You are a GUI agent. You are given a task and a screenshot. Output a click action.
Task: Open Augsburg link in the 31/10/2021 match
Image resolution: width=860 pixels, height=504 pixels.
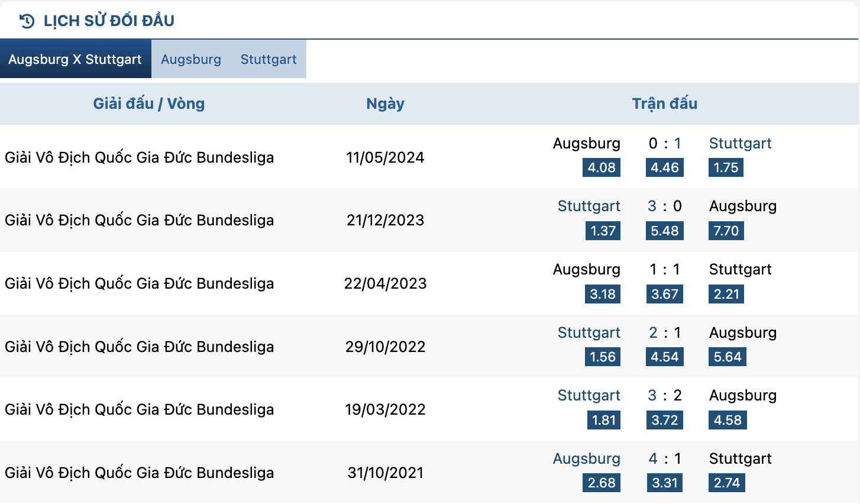(586, 458)
